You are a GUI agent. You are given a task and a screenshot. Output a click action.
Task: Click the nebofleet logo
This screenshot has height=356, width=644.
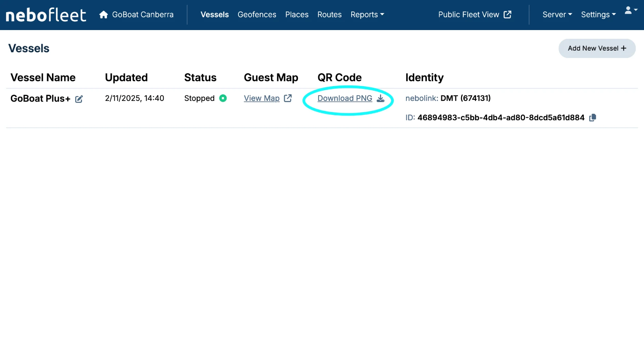pos(46,15)
